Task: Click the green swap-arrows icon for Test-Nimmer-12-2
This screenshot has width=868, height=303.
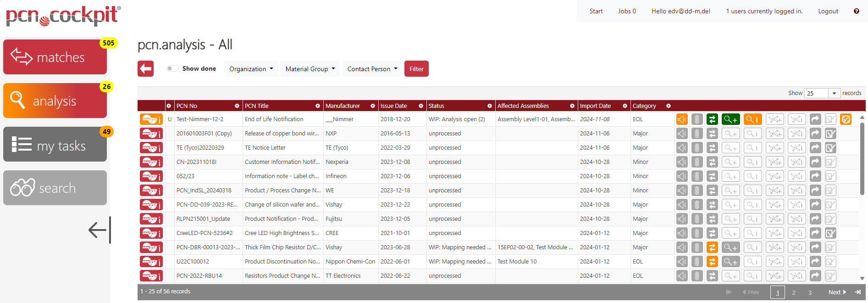Action: pos(712,119)
